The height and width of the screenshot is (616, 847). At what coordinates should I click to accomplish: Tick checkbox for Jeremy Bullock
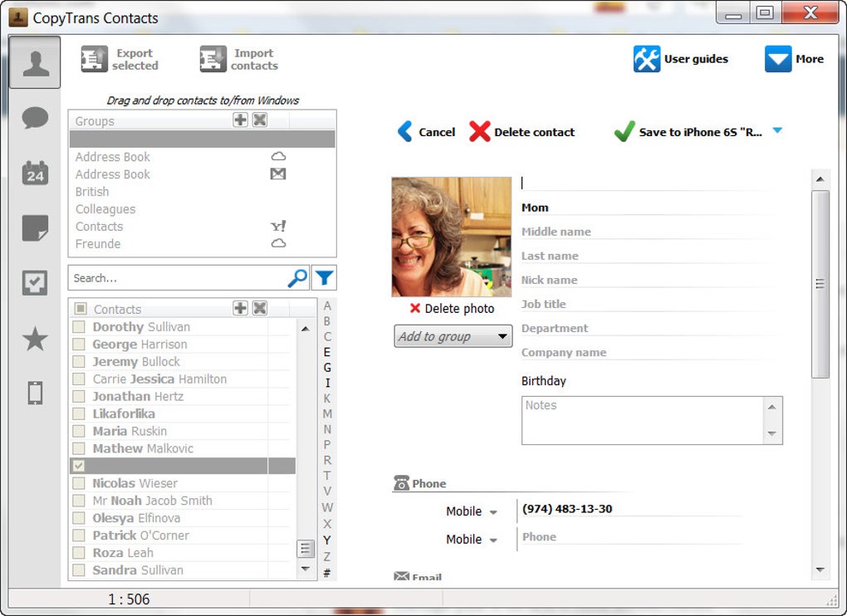click(x=79, y=362)
